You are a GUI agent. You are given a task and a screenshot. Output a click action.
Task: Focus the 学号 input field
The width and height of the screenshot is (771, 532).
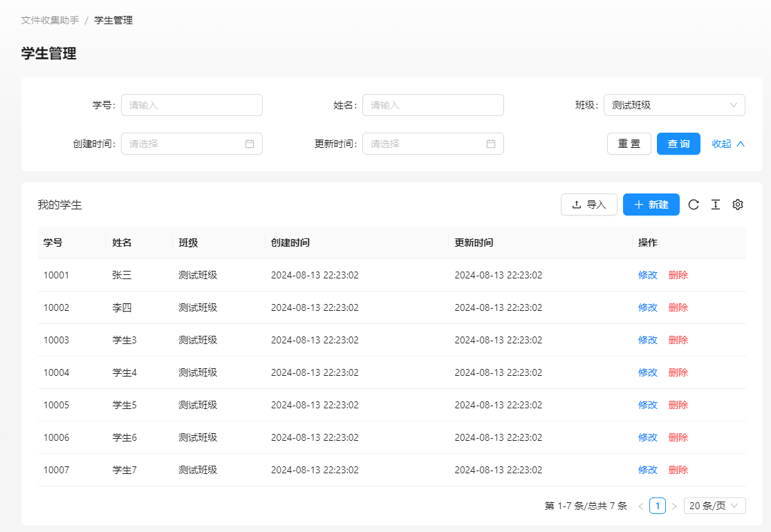(192, 105)
